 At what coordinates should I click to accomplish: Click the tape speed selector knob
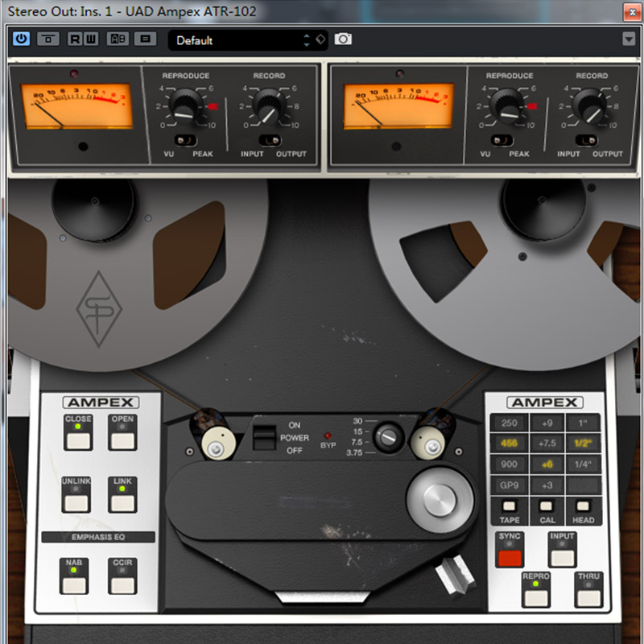tap(388, 437)
